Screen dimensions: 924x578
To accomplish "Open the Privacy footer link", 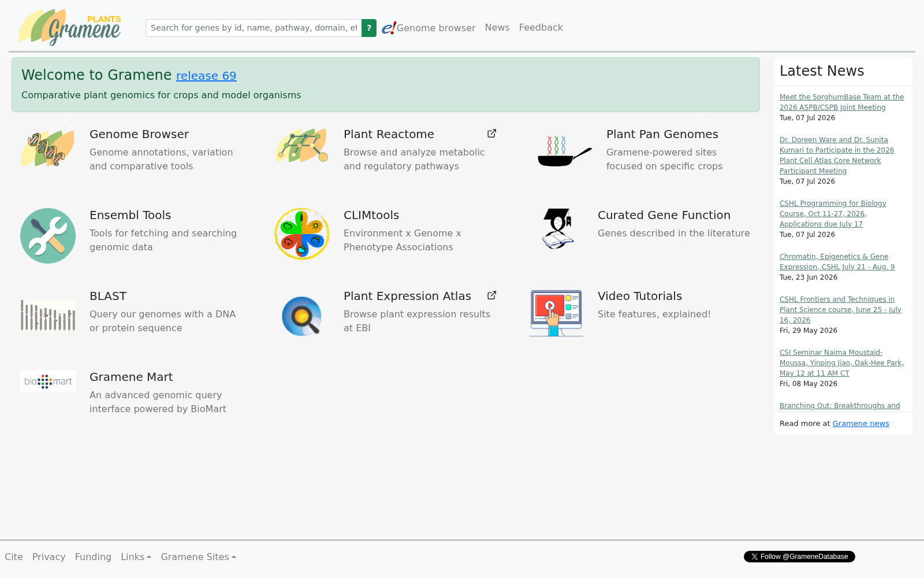I will pyautogui.click(x=49, y=557).
